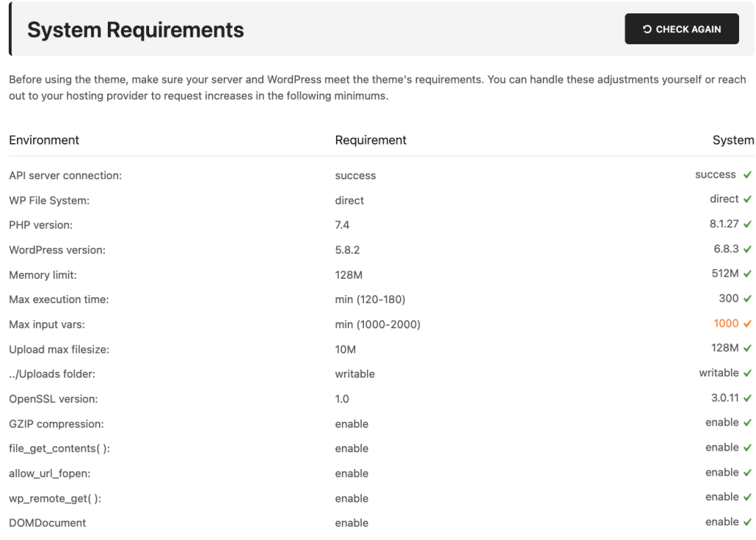The height and width of the screenshot is (540, 756).
Task: Click the checkmark beside Max execution time 300
Action: 748,299
